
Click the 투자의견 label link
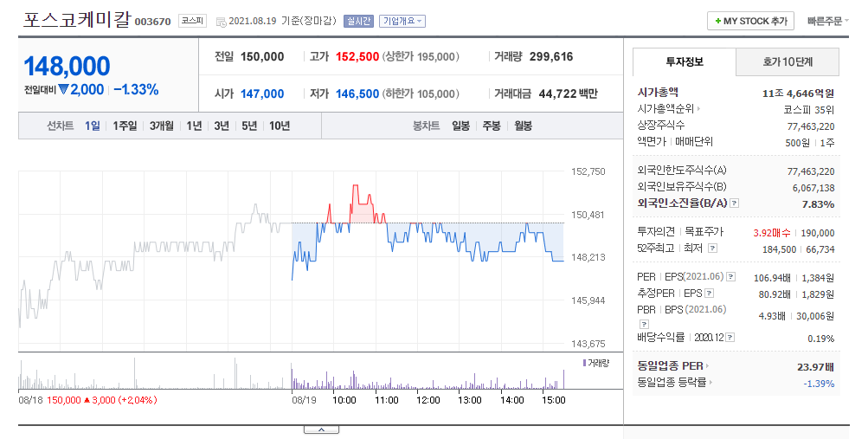coord(656,231)
